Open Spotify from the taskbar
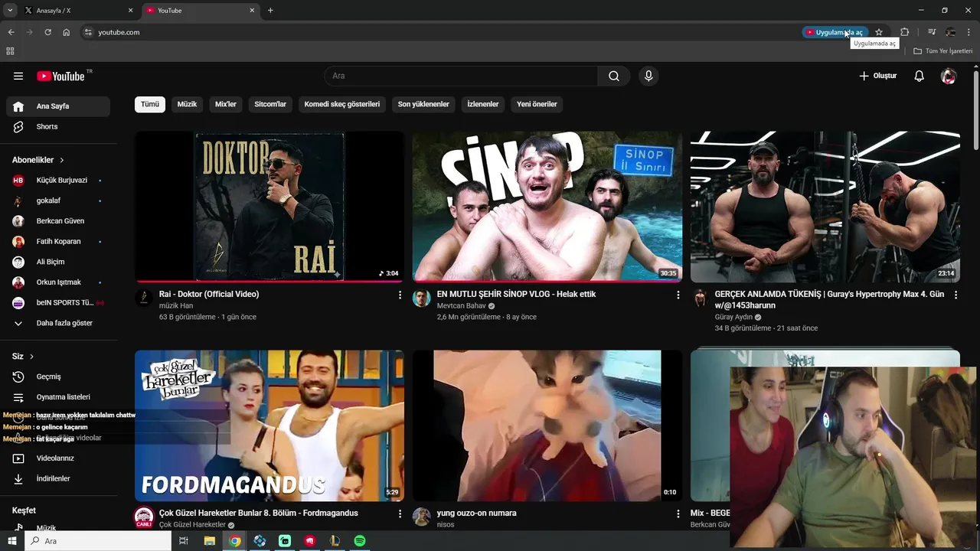Image resolution: width=980 pixels, height=551 pixels. click(360, 541)
